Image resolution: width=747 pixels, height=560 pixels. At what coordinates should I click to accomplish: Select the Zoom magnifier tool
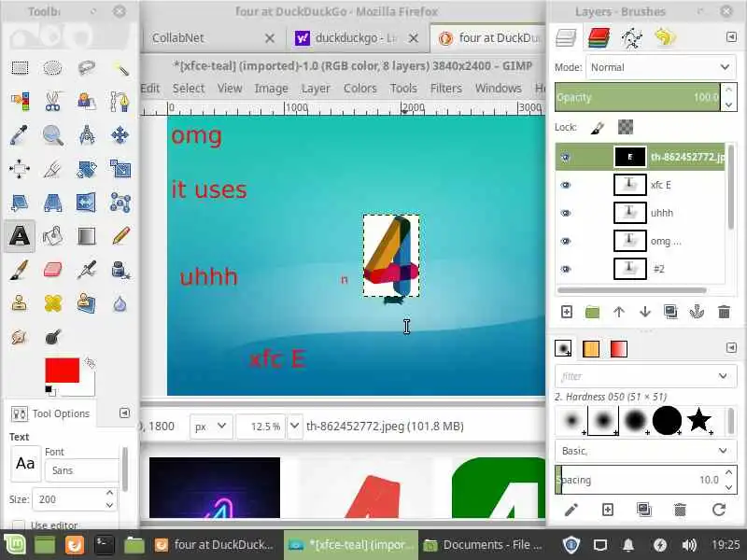point(53,135)
